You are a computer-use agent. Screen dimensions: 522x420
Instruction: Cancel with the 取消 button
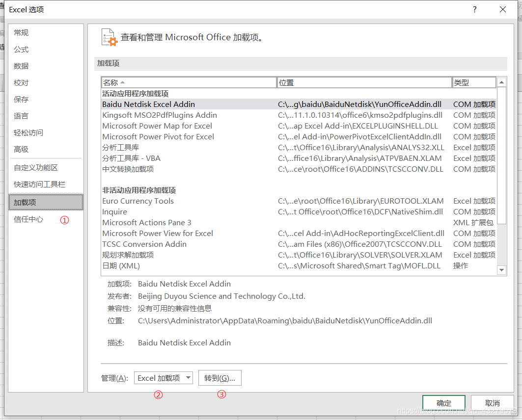pos(493,403)
